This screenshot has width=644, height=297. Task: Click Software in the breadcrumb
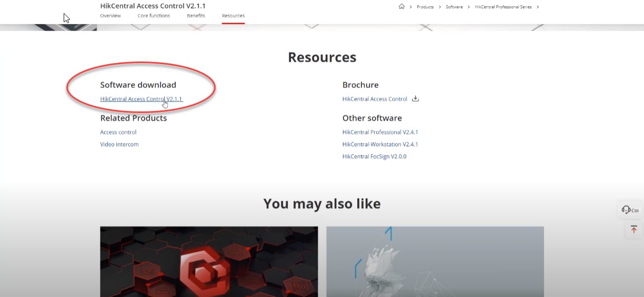(454, 7)
